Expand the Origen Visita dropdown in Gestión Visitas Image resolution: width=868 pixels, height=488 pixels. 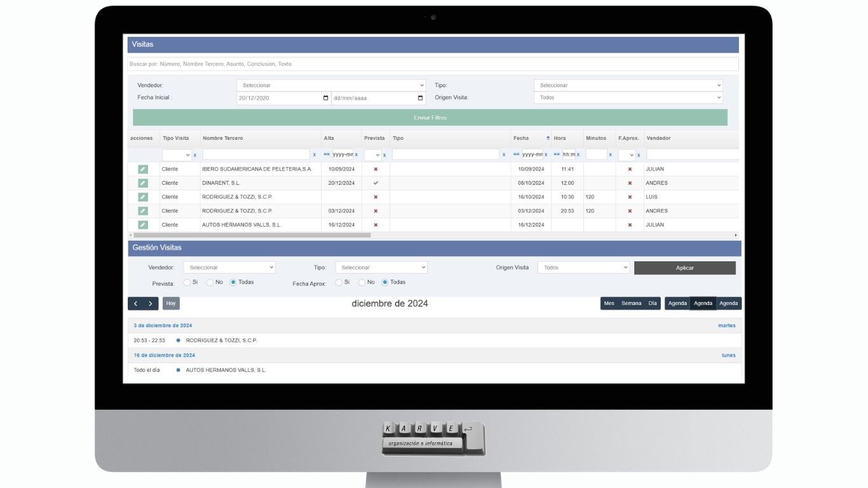583,268
